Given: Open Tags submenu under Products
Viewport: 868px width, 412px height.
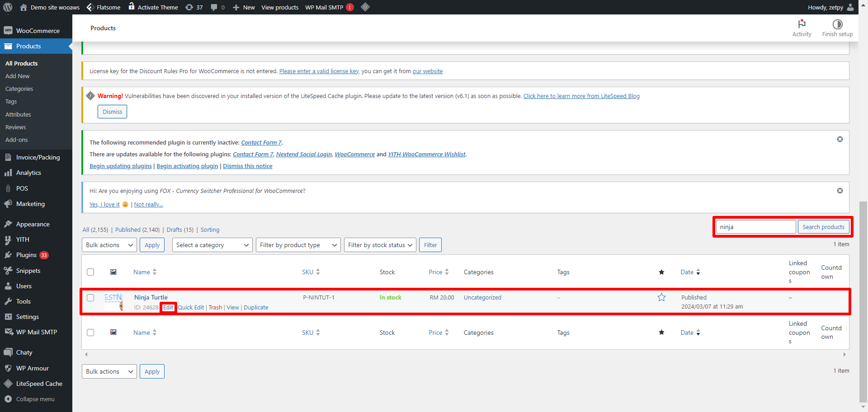Looking at the screenshot, I should 11,102.
